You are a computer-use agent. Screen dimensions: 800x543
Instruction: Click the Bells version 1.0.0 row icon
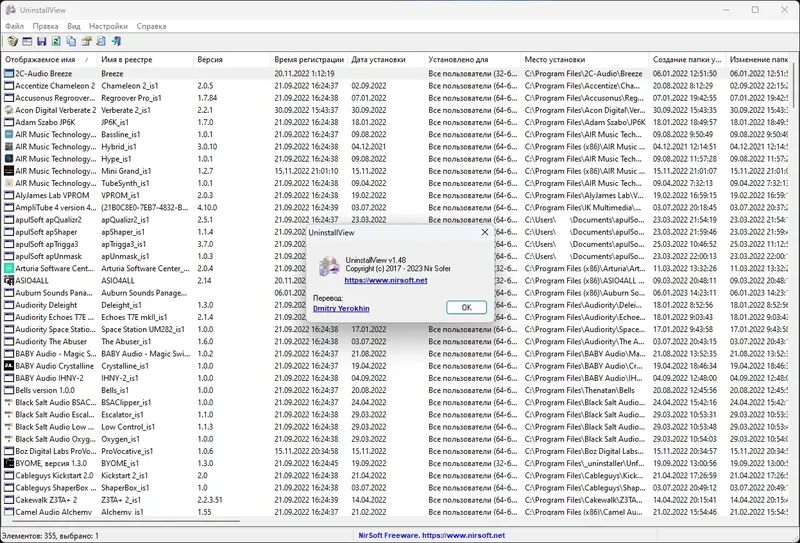[9, 390]
